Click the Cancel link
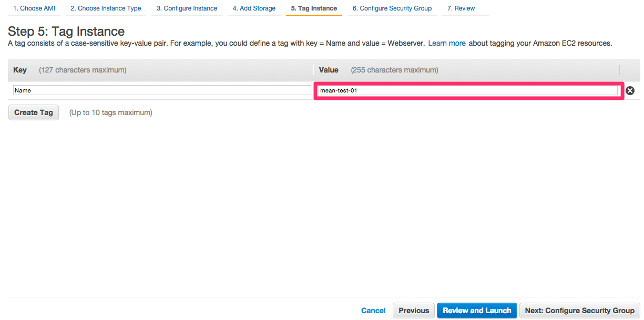The width and height of the screenshot is (644, 320). pos(373,311)
